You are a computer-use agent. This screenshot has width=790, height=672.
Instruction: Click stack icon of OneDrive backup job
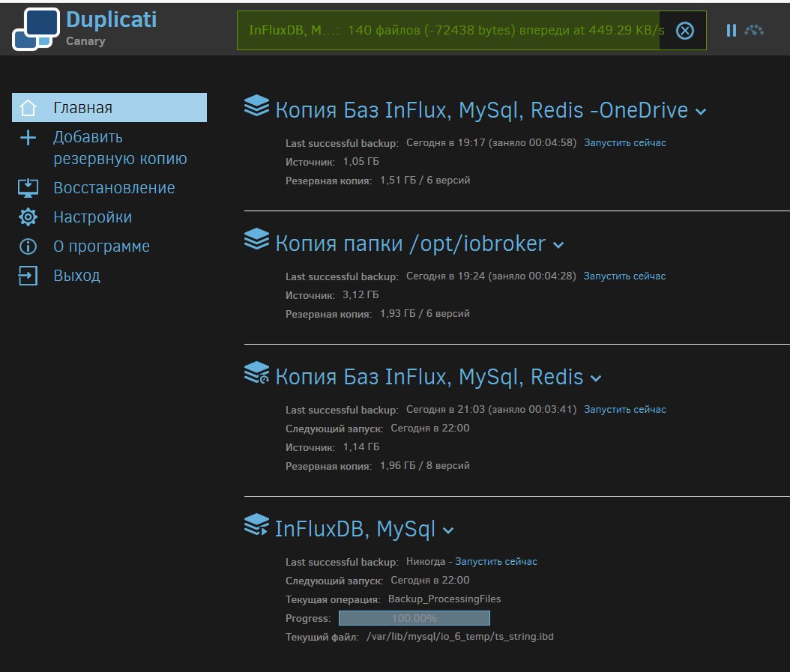pyautogui.click(x=256, y=106)
